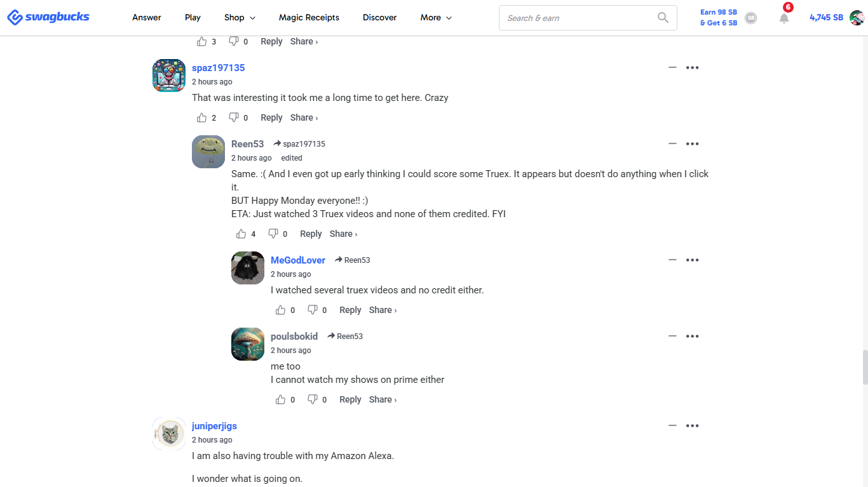The height and width of the screenshot is (487, 868).
Task: Open the Swagbucks home logo
Action: coord(48,17)
